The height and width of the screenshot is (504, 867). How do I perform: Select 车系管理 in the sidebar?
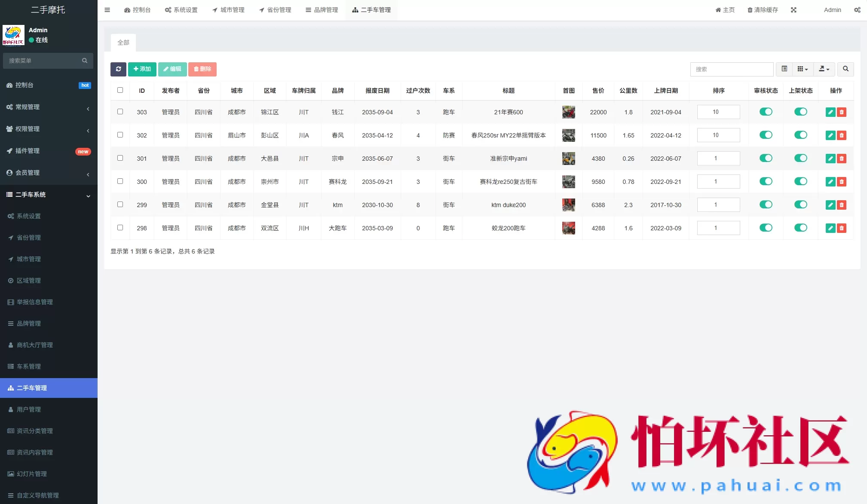[29, 367]
